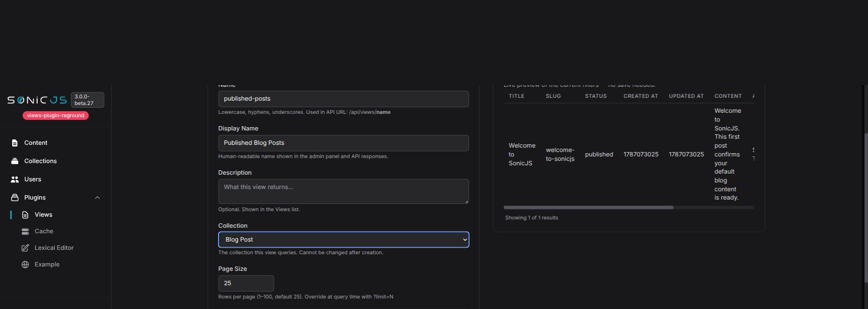Viewport: 868px width, 309px height.
Task: Collapse the Plugins menu chevron
Action: point(97,197)
